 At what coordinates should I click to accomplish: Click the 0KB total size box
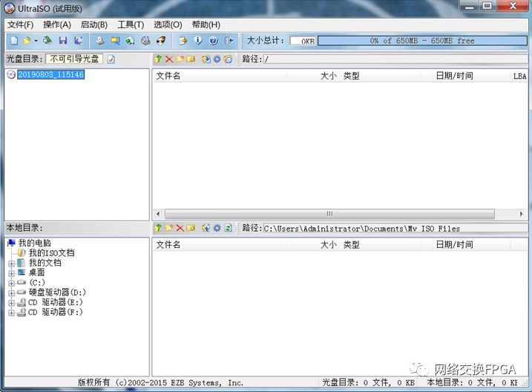[303, 41]
